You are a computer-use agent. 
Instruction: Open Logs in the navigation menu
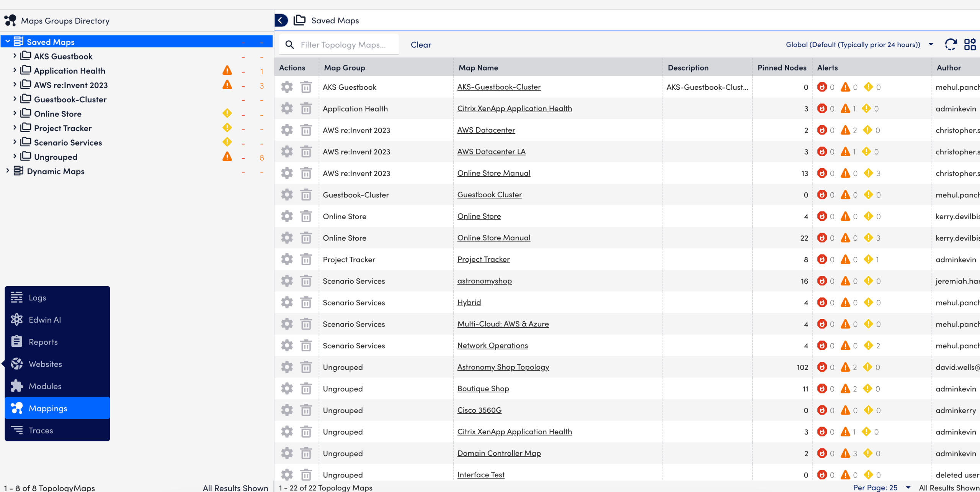pyautogui.click(x=57, y=297)
